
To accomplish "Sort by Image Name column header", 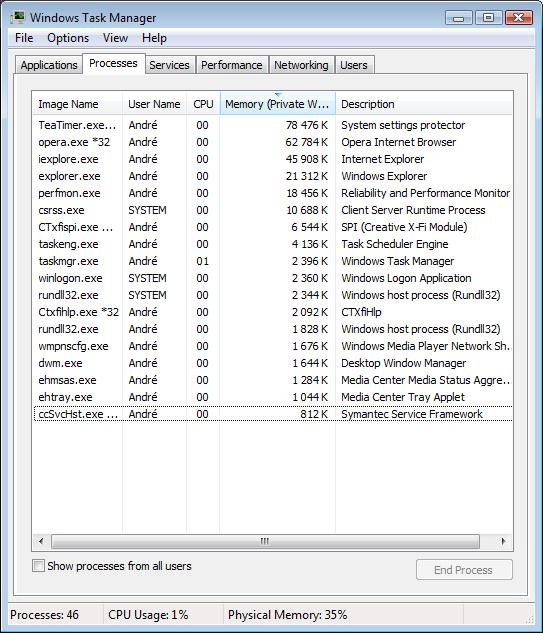I will click(77, 104).
